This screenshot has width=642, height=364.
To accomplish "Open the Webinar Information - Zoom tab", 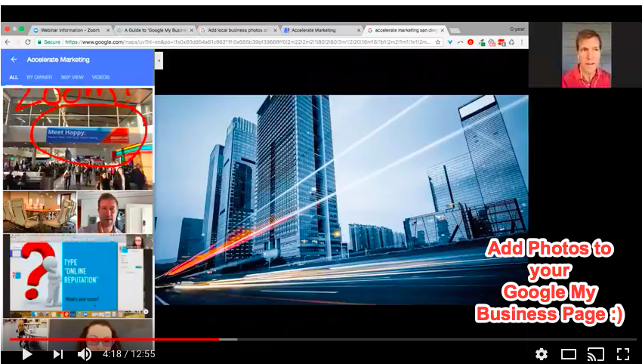I will pyautogui.click(x=69, y=29).
